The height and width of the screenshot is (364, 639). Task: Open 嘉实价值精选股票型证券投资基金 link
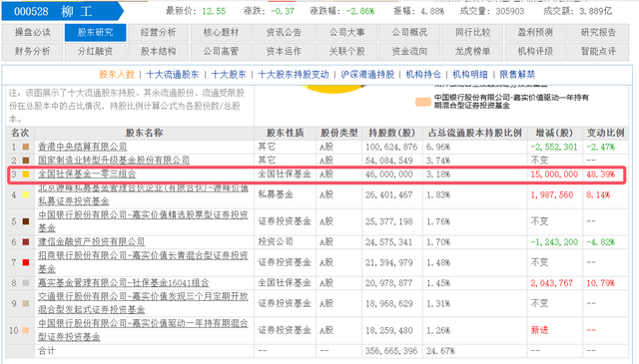tap(143, 221)
